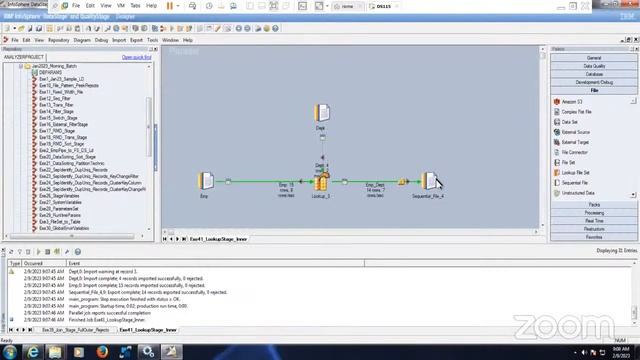The image size is (640, 360).
Task: Click palette File list scroll-down arrow
Action: click(x=633, y=195)
